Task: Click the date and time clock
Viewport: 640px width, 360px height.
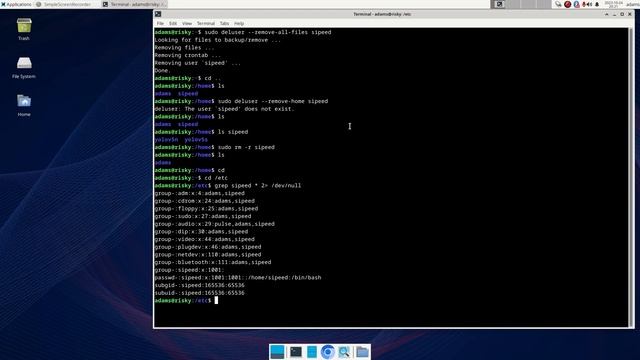Action: (x=613, y=4)
